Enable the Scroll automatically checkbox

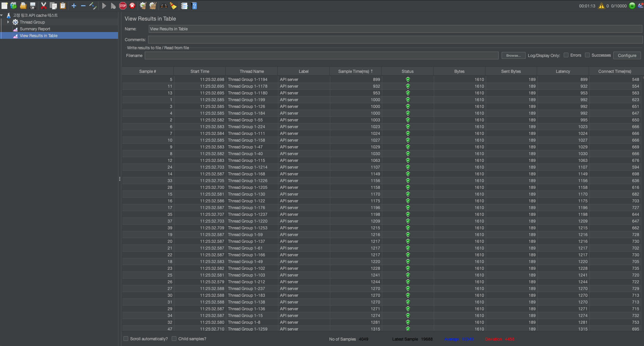point(126,339)
